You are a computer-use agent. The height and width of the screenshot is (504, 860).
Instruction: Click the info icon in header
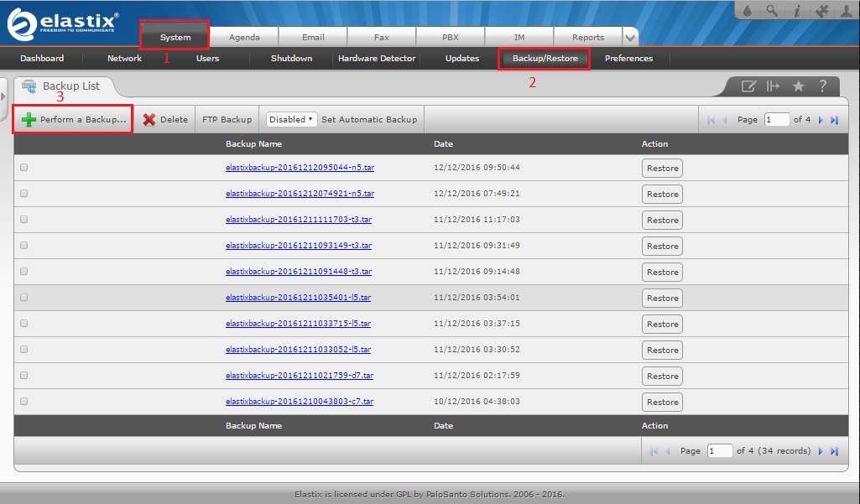[796, 12]
